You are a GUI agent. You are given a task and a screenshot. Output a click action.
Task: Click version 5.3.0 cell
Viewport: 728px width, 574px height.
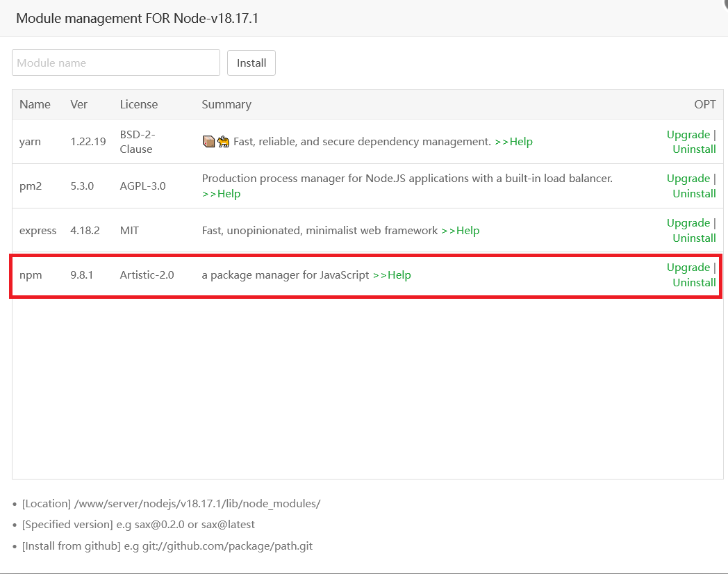pyautogui.click(x=82, y=186)
